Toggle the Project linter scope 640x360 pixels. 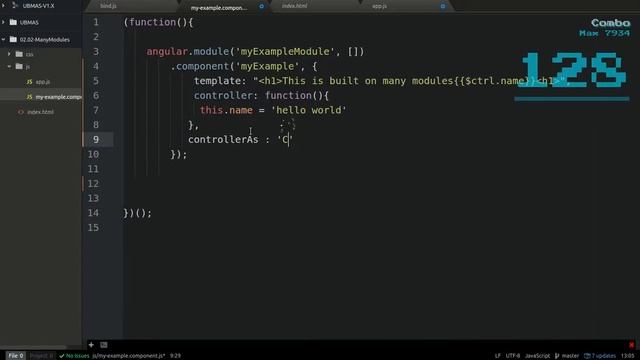click(x=41, y=356)
